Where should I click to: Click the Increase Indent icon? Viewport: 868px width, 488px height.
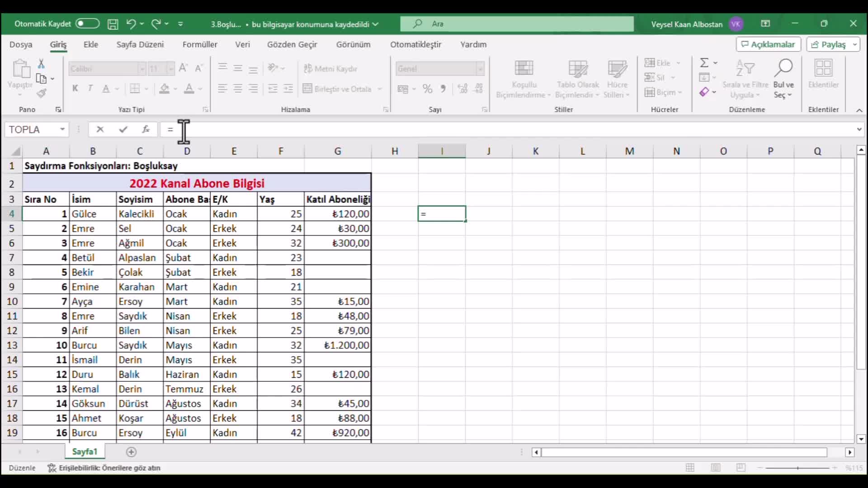(288, 89)
